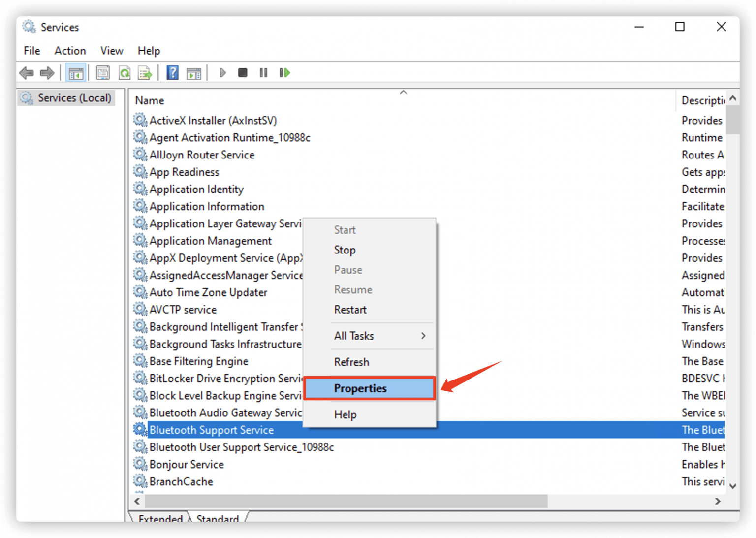Click the Back navigation arrow
Screen dimensions: 756x538
tap(27, 72)
